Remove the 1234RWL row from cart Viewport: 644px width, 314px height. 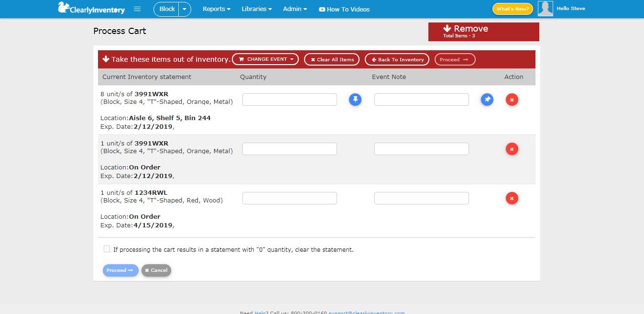[512, 198]
